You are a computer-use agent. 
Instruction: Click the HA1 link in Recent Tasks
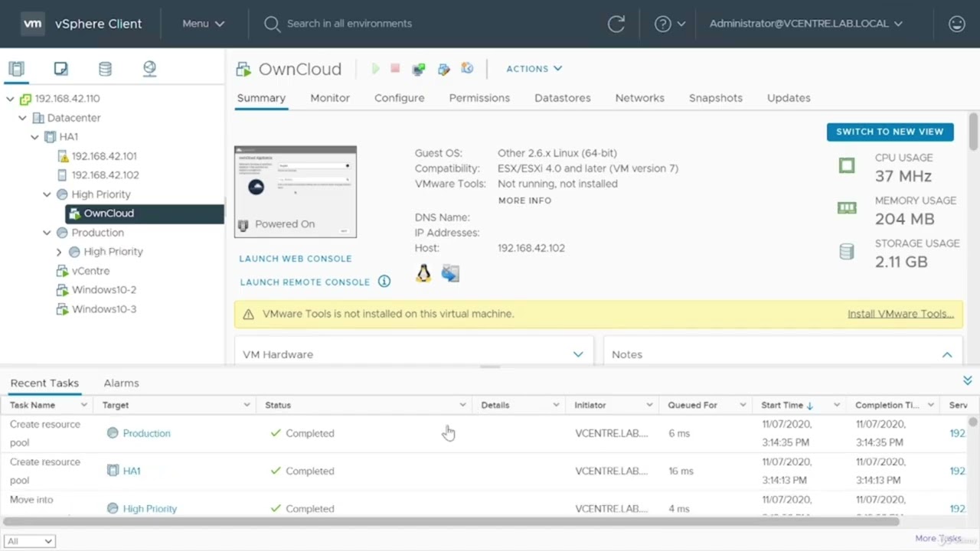132,471
